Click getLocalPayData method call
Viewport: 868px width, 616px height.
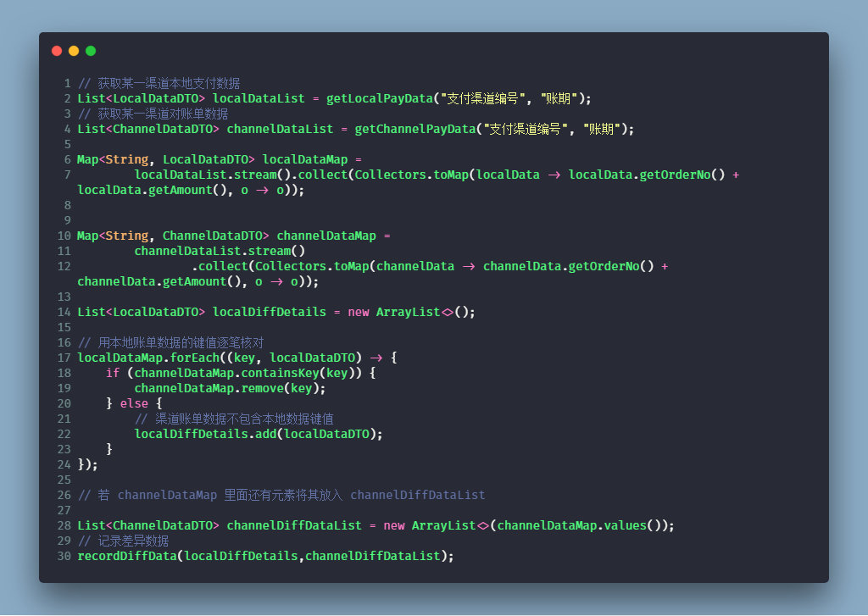point(379,98)
